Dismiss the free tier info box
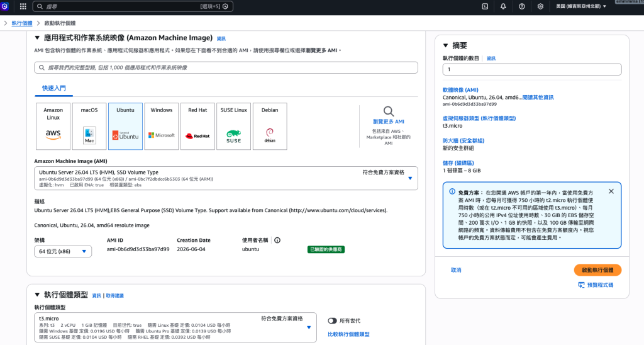Image resolution: width=644 pixels, height=345 pixels. [x=611, y=191]
